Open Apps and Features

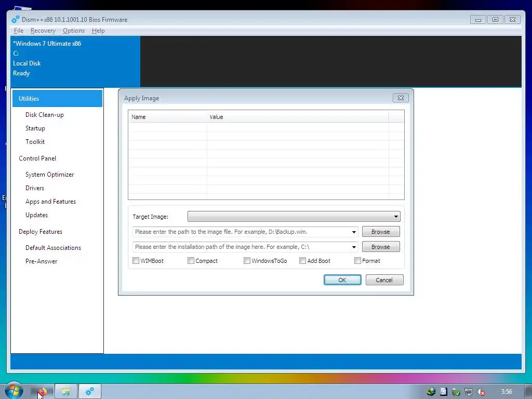tap(50, 202)
